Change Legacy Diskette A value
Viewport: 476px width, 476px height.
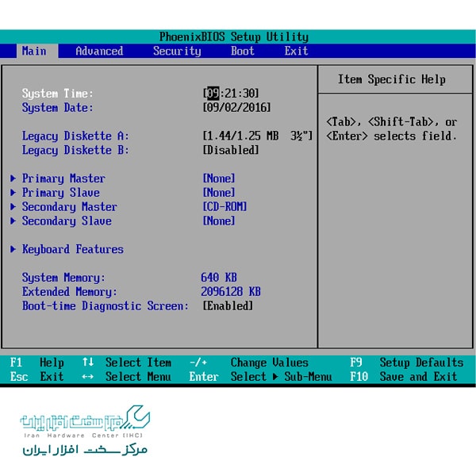(258, 136)
